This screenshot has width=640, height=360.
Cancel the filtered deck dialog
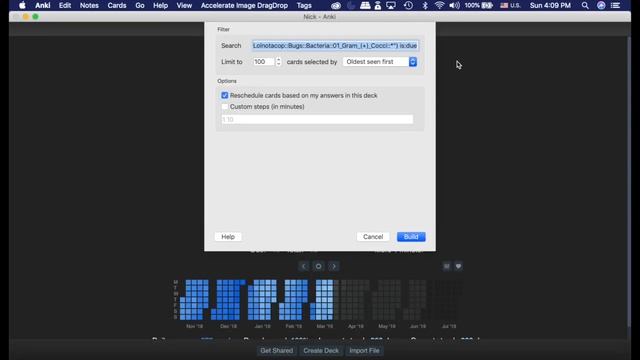coord(373,237)
